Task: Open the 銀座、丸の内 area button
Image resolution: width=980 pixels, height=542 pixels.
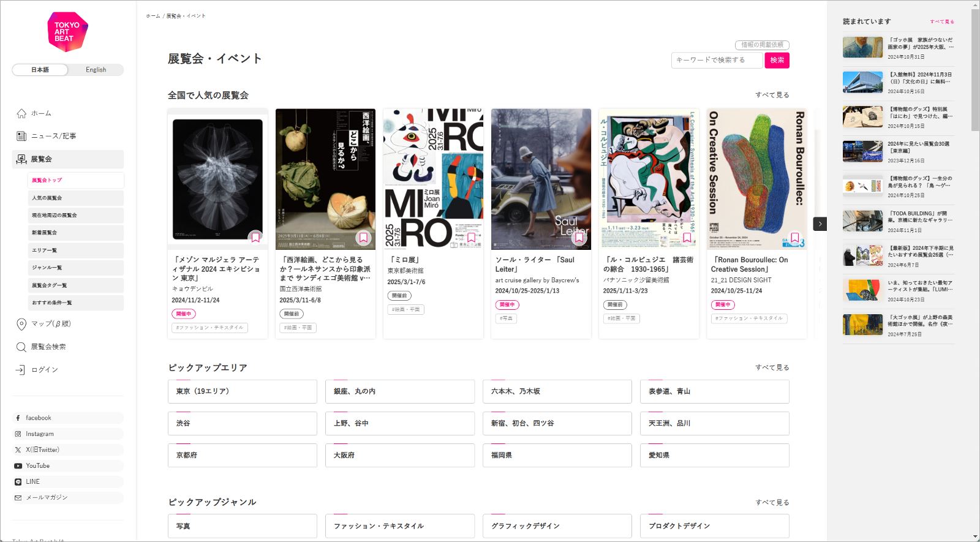Action: point(400,391)
